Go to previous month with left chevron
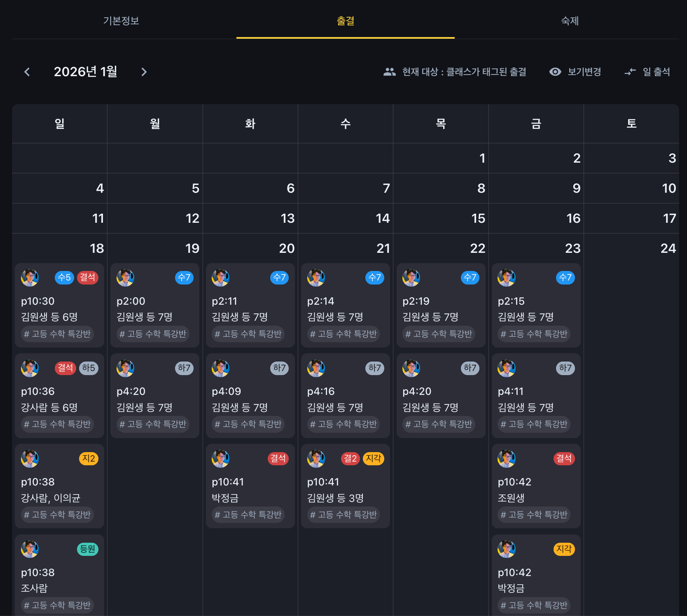Viewport: 687px width, 616px height. pyautogui.click(x=27, y=72)
